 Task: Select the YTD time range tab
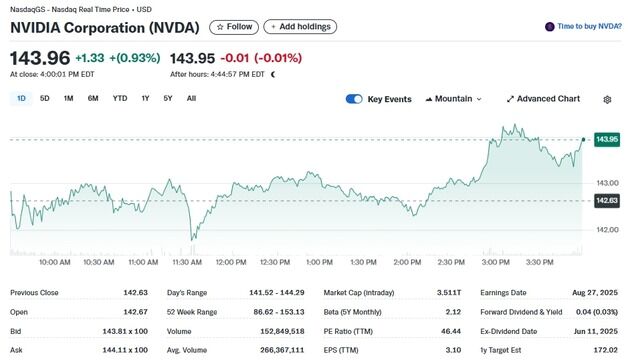point(120,99)
